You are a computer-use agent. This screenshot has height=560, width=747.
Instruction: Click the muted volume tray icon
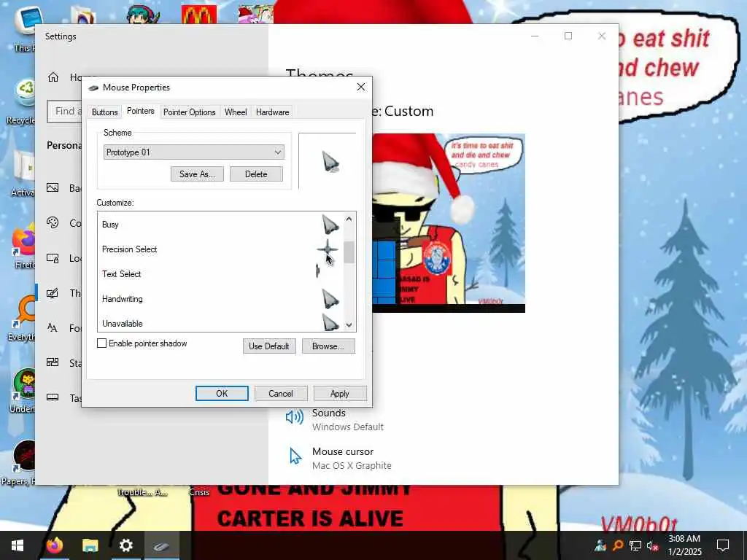[652, 545]
